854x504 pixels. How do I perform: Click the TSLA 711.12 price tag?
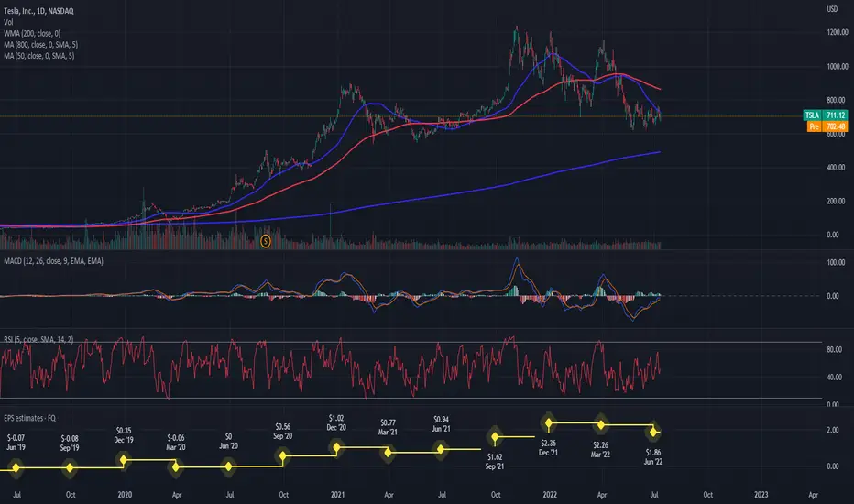[826, 115]
